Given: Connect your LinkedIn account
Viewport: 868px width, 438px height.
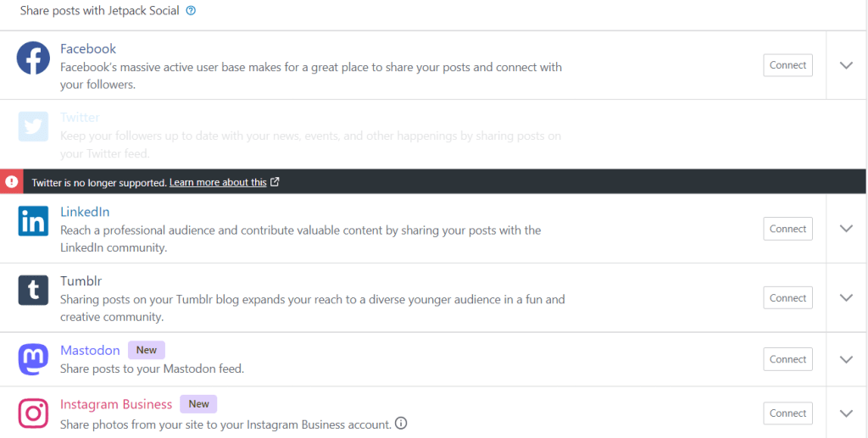Looking at the screenshot, I should (787, 229).
